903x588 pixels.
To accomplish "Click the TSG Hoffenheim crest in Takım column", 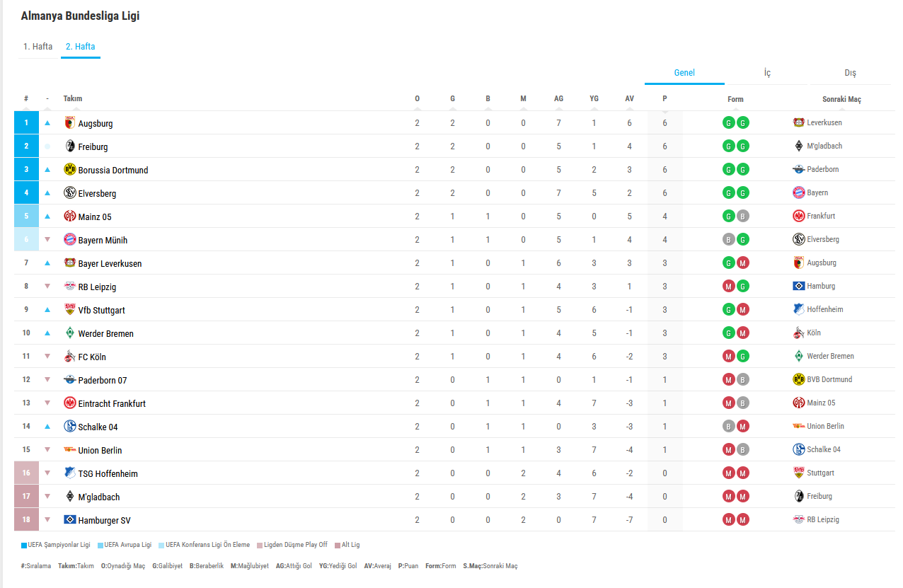I will tap(69, 473).
